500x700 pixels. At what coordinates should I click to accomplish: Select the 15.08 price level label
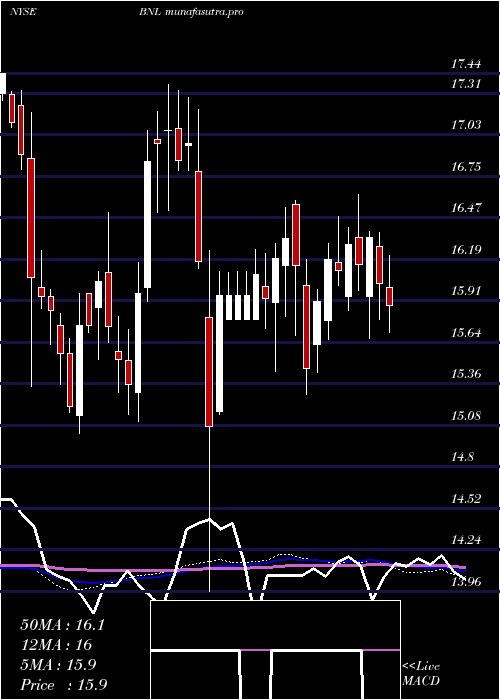[x=466, y=416]
